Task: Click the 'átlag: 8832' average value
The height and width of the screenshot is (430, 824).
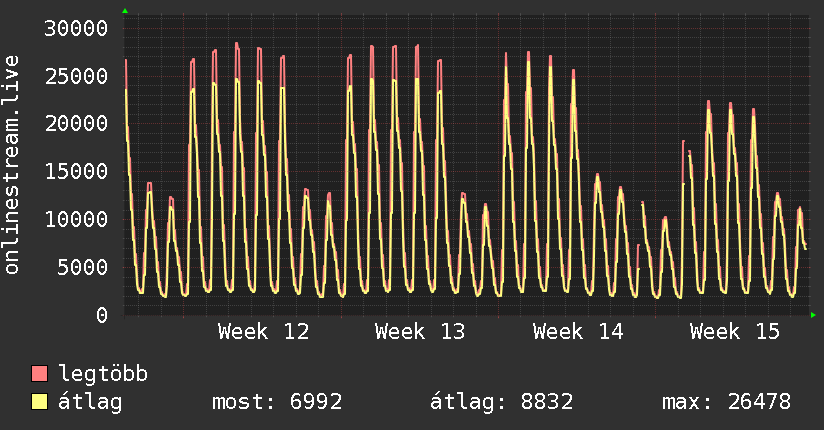Action: pos(501,402)
